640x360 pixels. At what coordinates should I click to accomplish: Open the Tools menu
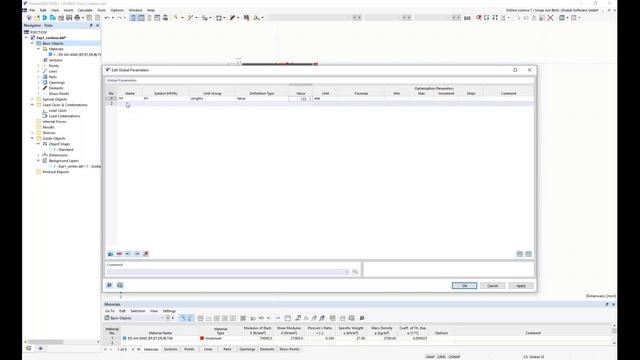pyautogui.click(x=101, y=10)
